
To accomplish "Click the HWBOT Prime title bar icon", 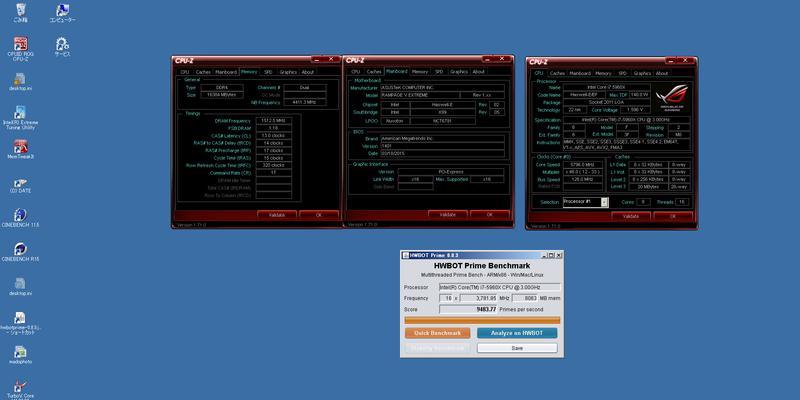I will [x=405, y=255].
